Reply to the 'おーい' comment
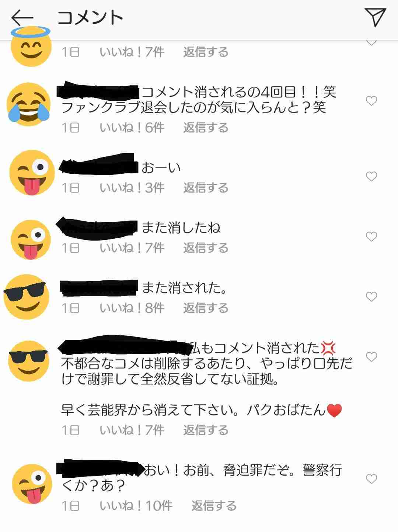 pos(206,188)
